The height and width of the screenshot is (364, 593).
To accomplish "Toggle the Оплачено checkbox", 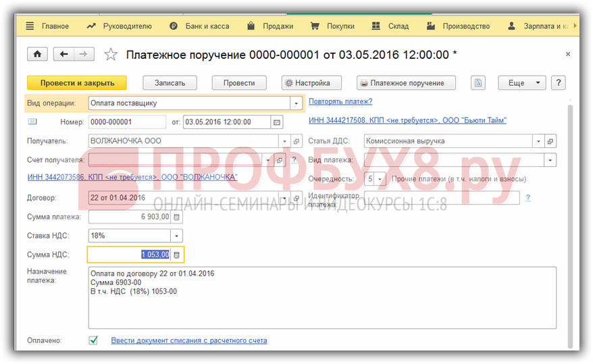I will 93,340.
